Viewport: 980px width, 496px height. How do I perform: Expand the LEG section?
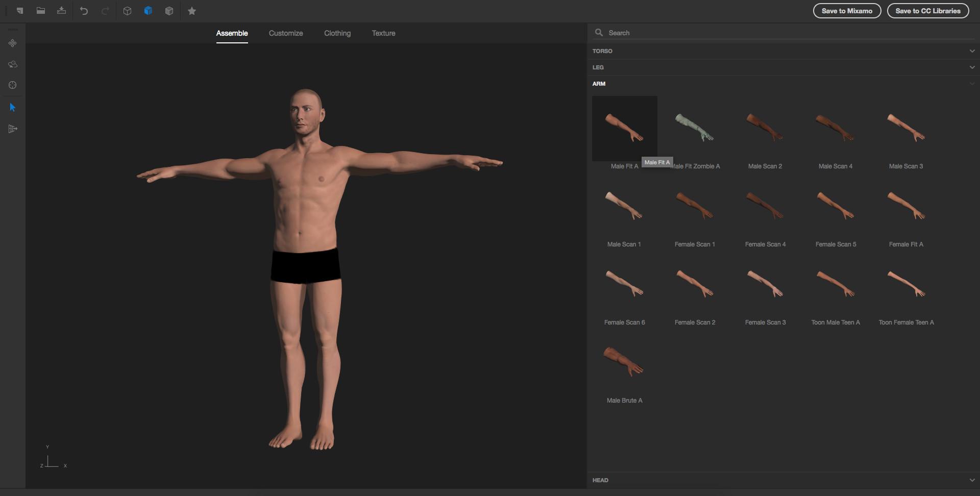(x=783, y=67)
